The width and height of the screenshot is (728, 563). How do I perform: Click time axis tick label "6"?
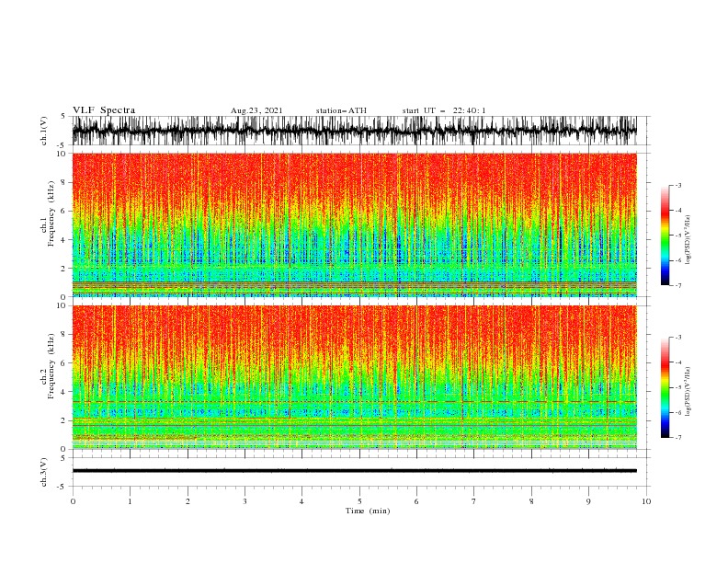pos(416,501)
